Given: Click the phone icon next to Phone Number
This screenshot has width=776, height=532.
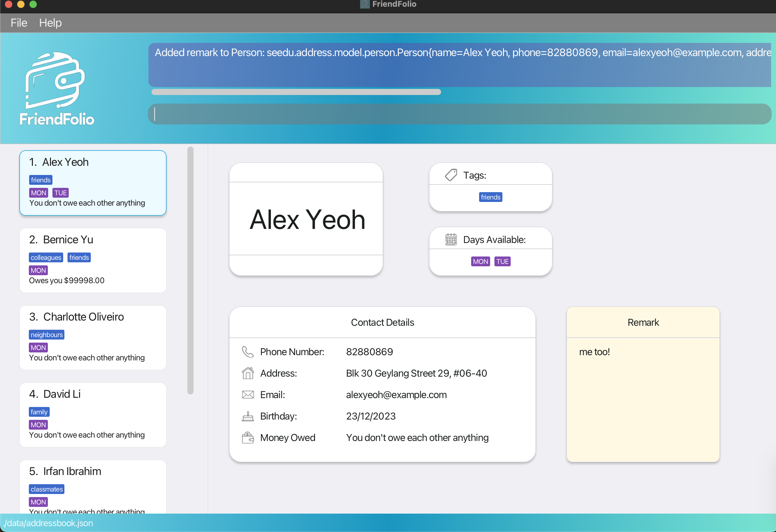Looking at the screenshot, I should click(x=248, y=351).
